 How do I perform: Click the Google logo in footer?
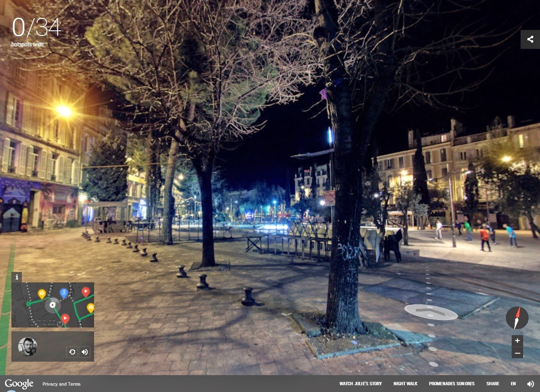(x=19, y=384)
